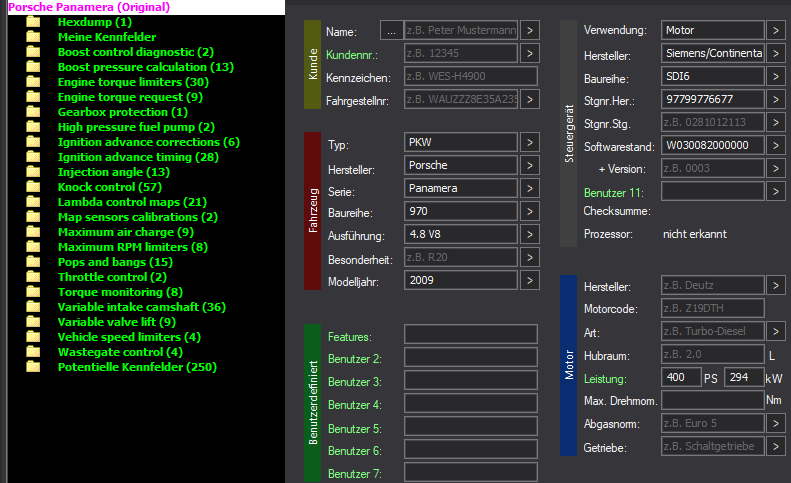
Task: Open Injection angle (13) folder
Action: (114, 172)
